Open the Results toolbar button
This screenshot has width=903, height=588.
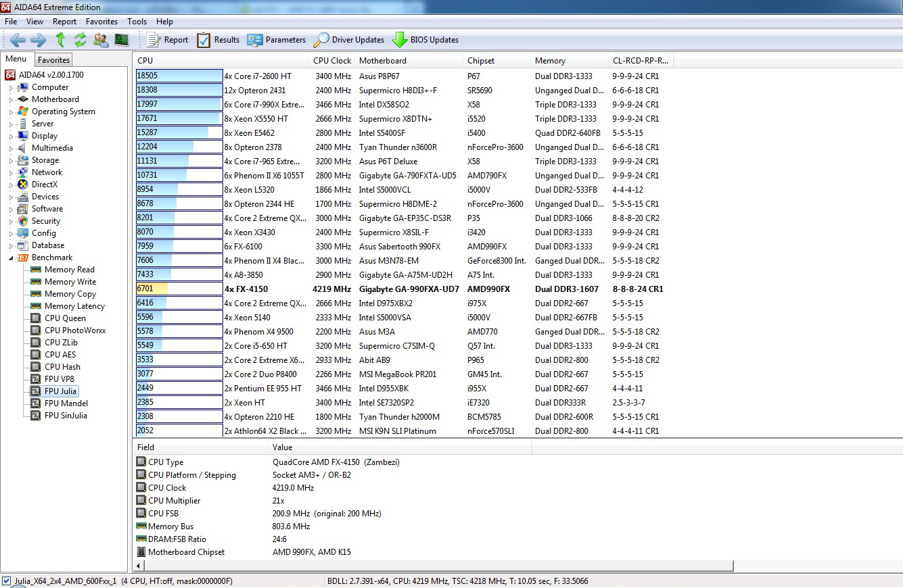tap(218, 40)
